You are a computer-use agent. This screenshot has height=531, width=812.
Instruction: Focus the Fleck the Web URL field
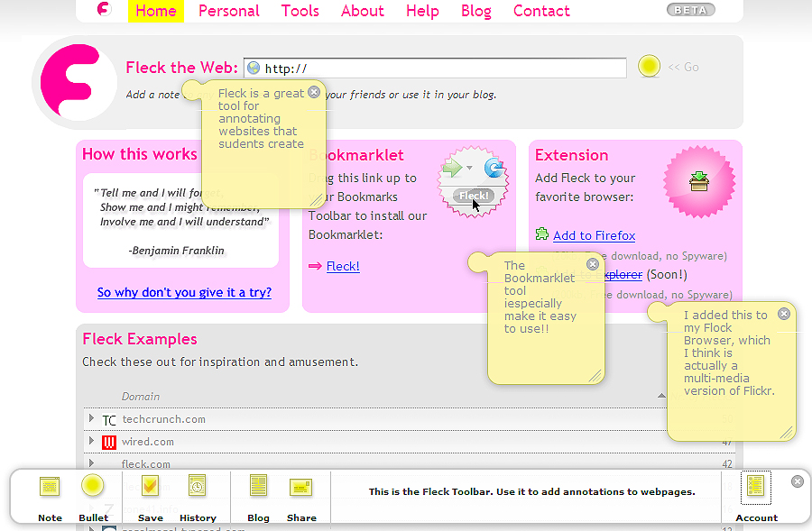coord(435,68)
